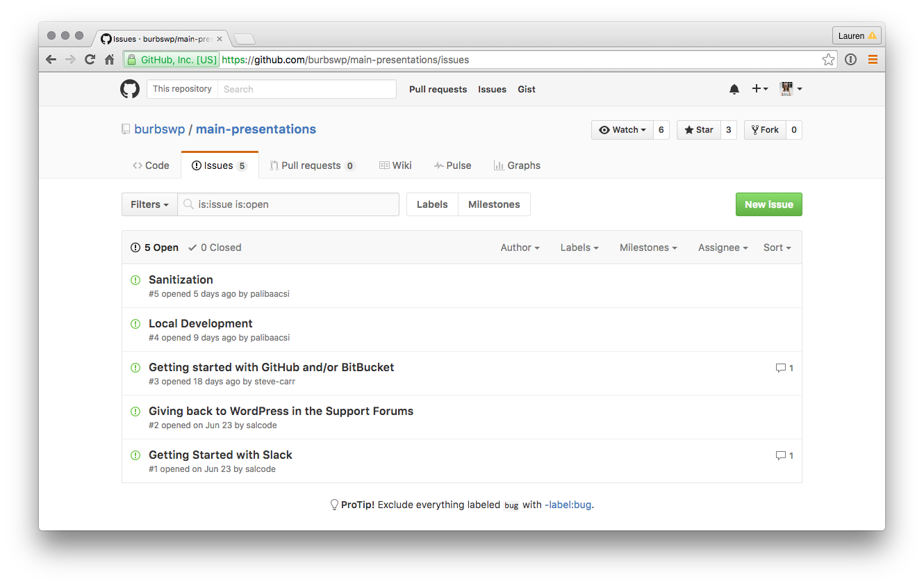Open Chrome hamburger menu
The image size is (924, 586).
pos(873,60)
